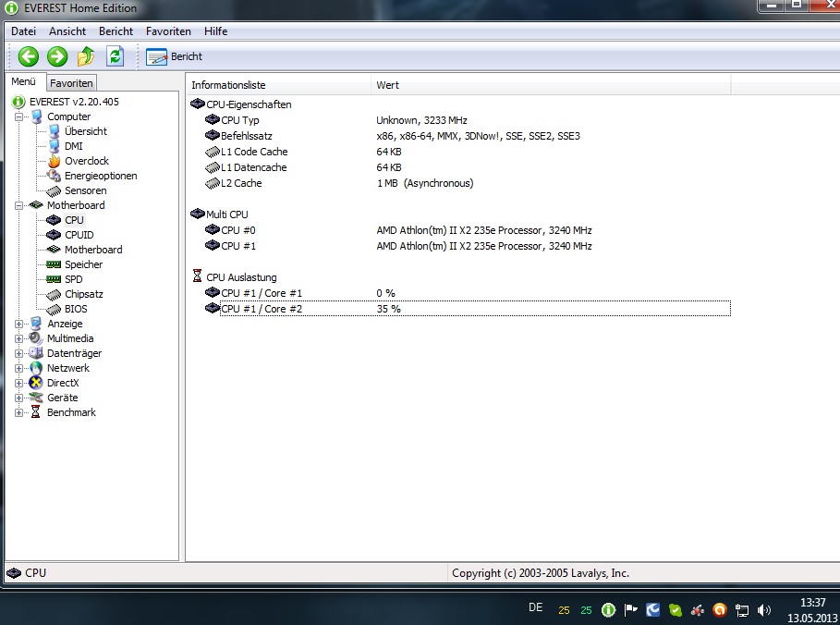
Task: Select the Geräte devices icon
Action: (x=36, y=398)
